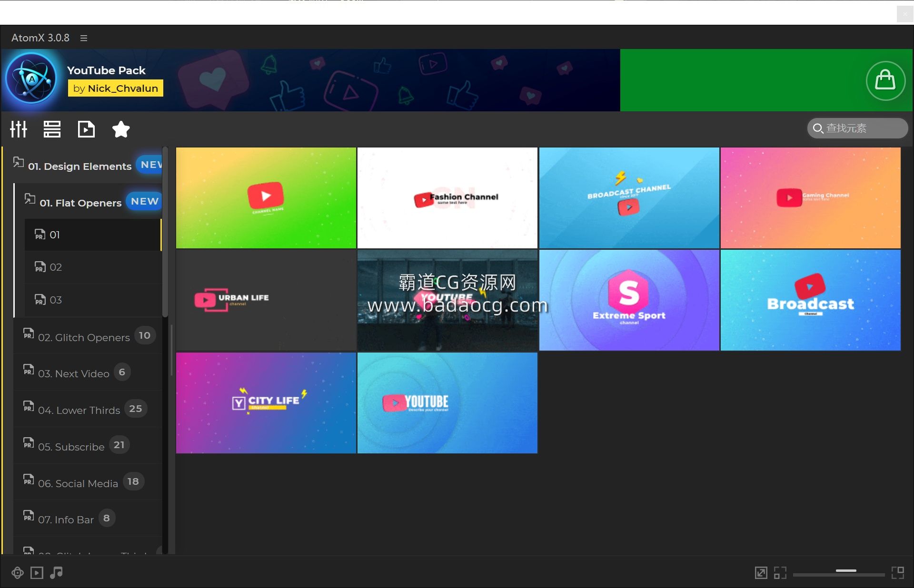Click the AtomX atom logo
The image size is (914, 588).
point(32,78)
